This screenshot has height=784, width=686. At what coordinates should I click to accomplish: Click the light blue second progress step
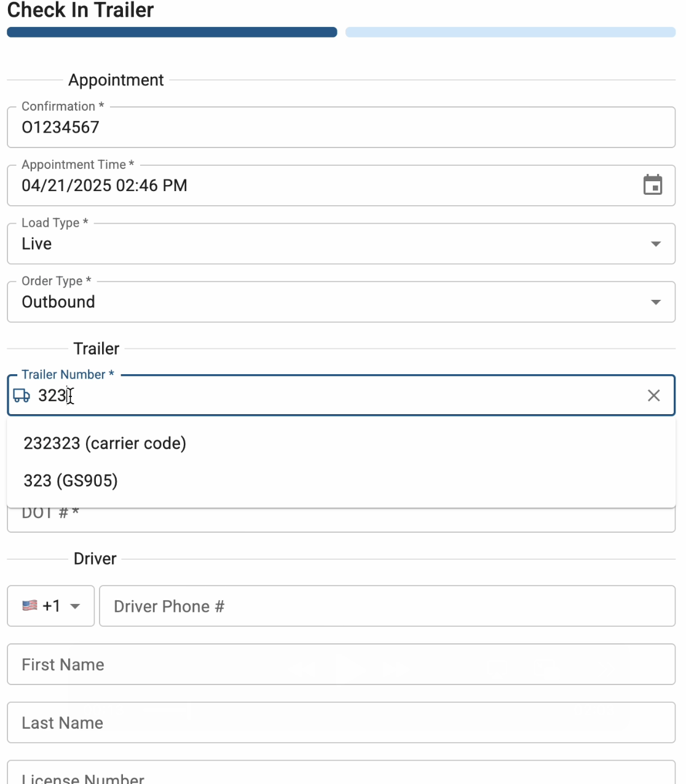point(510,32)
